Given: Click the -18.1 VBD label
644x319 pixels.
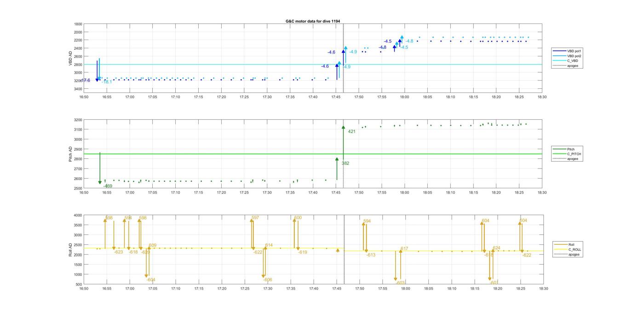Looking at the screenshot, I should click(107, 82).
